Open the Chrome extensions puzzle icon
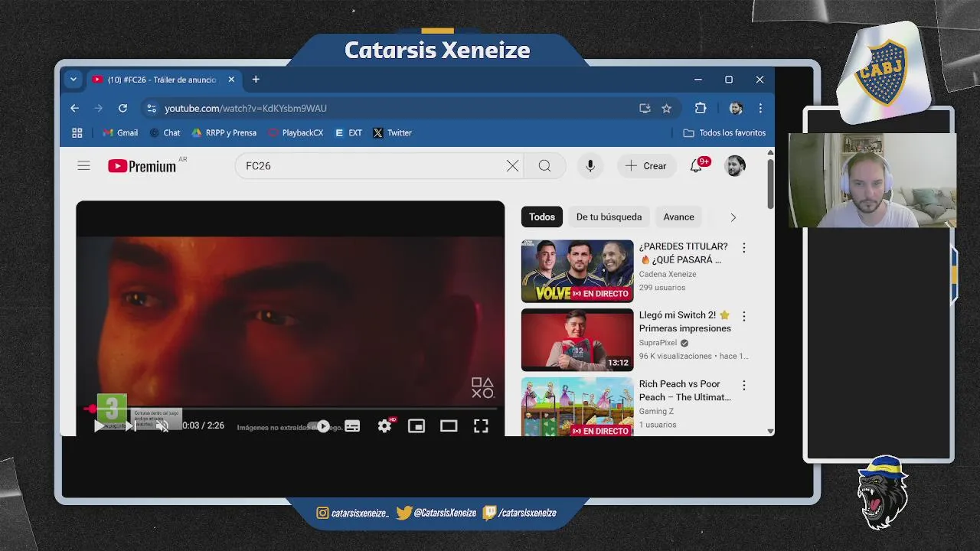 701,109
